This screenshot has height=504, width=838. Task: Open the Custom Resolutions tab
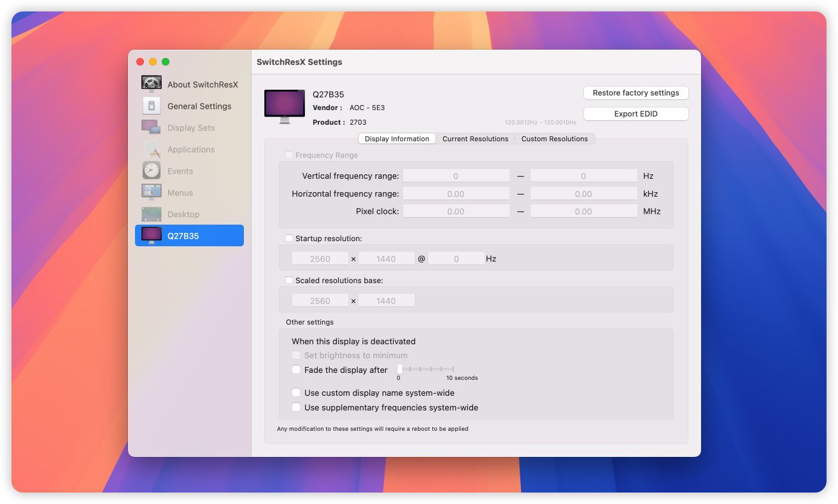[554, 139]
